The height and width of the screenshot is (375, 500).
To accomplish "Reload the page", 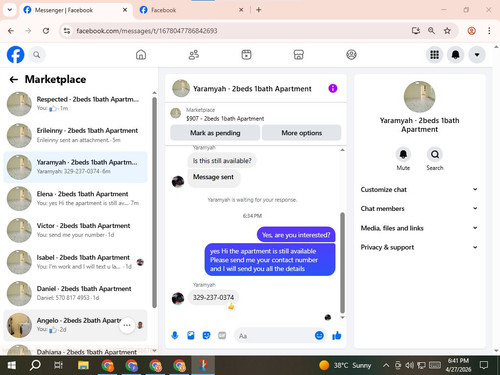I will [x=46, y=31].
